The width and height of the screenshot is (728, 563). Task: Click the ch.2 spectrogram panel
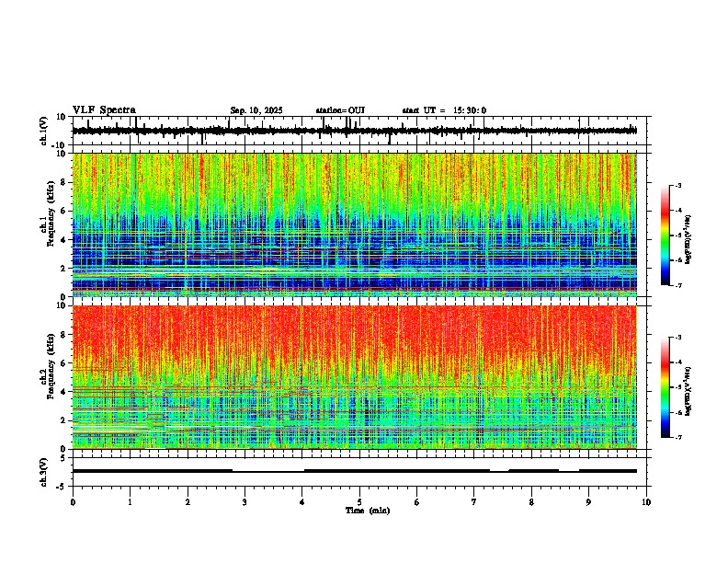(x=354, y=377)
